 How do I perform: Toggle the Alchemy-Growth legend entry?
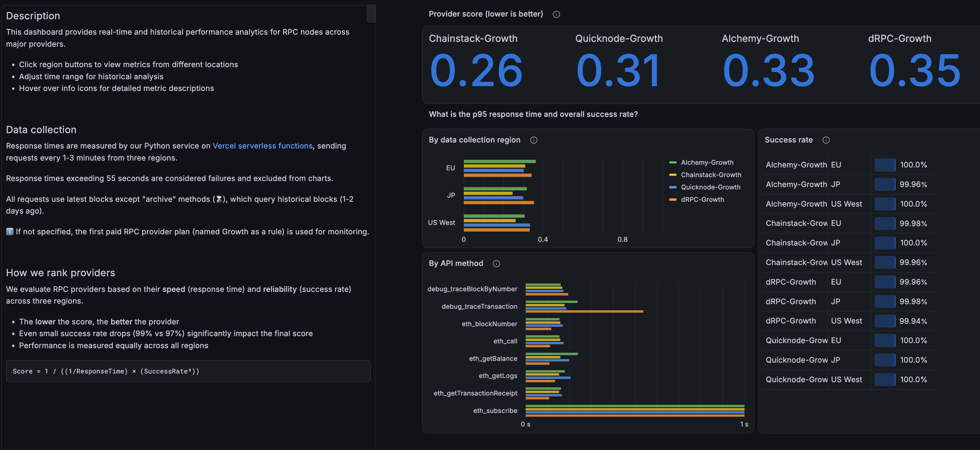[x=707, y=162]
